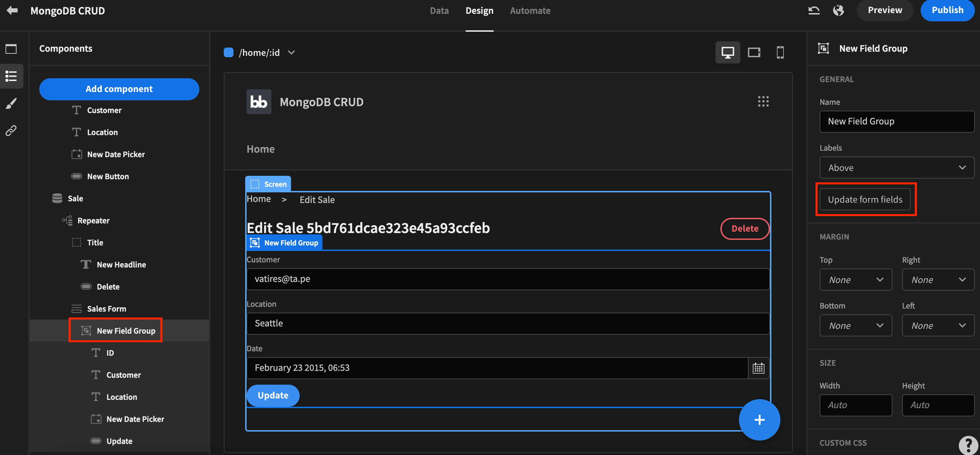Screen dimensions: 980x455
Task: Switch to the Automate tab
Action: coord(530,11)
